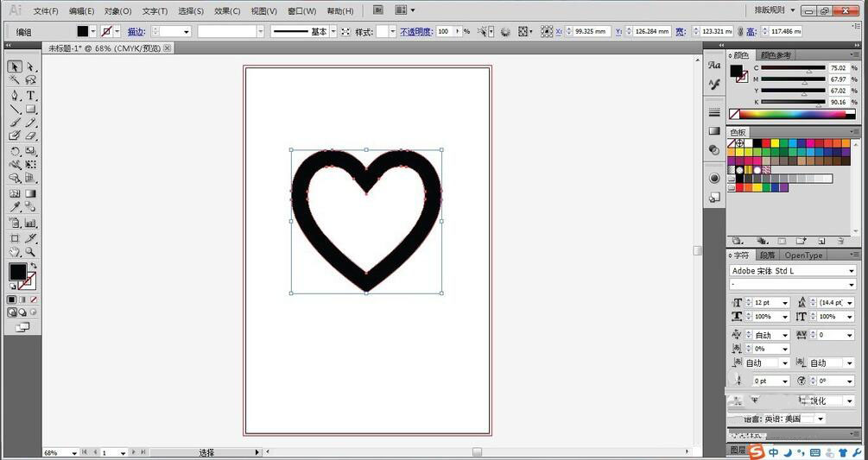The width and height of the screenshot is (868, 460).
Task: Select the Gradient tool
Action: (30, 193)
